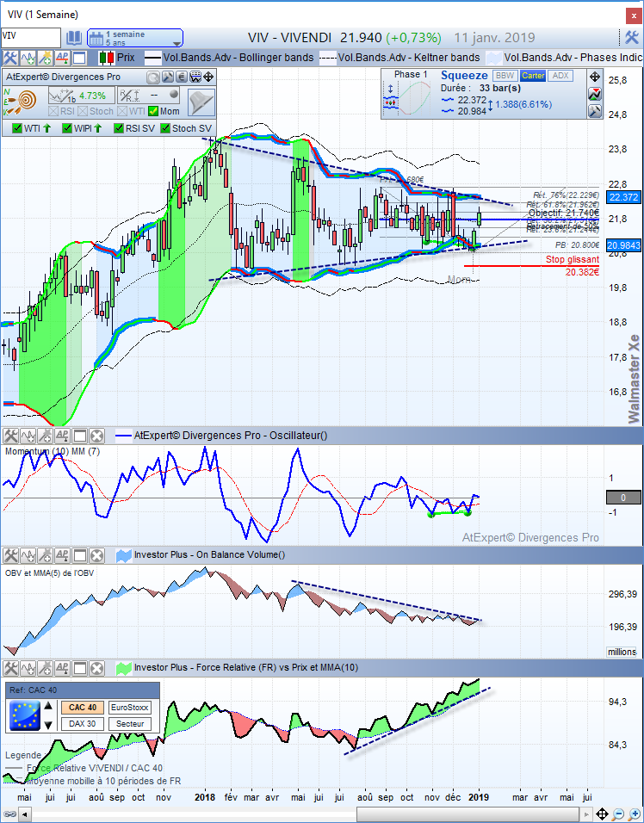Screen dimensions: 644x823
Task: Click move handle of Divergences Pro panel
Action: [x=208, y=77]
